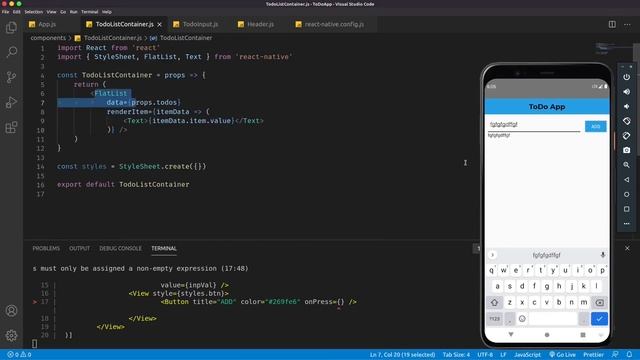
Task: Open notifications bell in status bar
Action: (629, 355)
